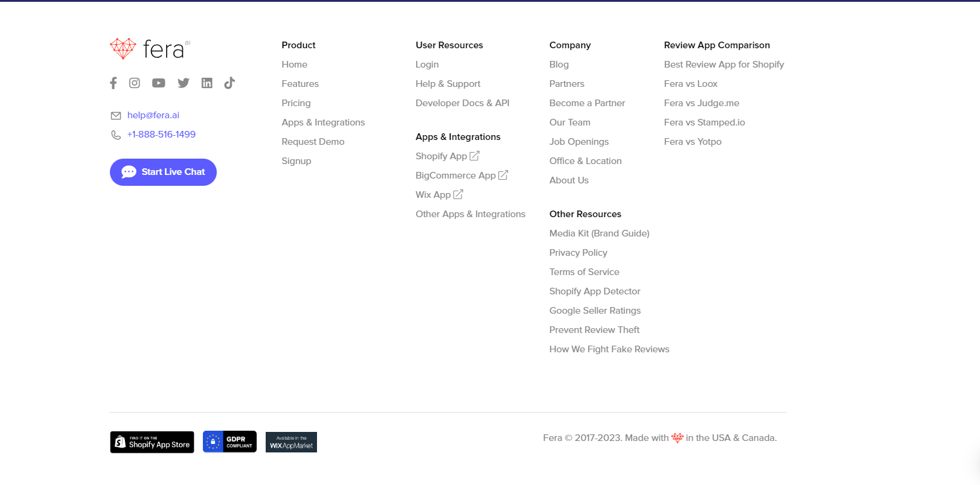
Task: View Our Team page
Action: point(570,122)
